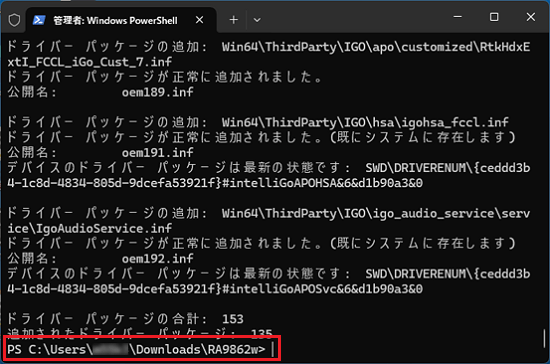
Task: Click the administrator shield icon in title bar
Action: 14,20
